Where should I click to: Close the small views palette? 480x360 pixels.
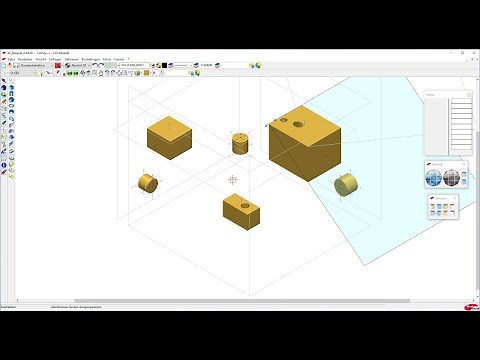455,198
